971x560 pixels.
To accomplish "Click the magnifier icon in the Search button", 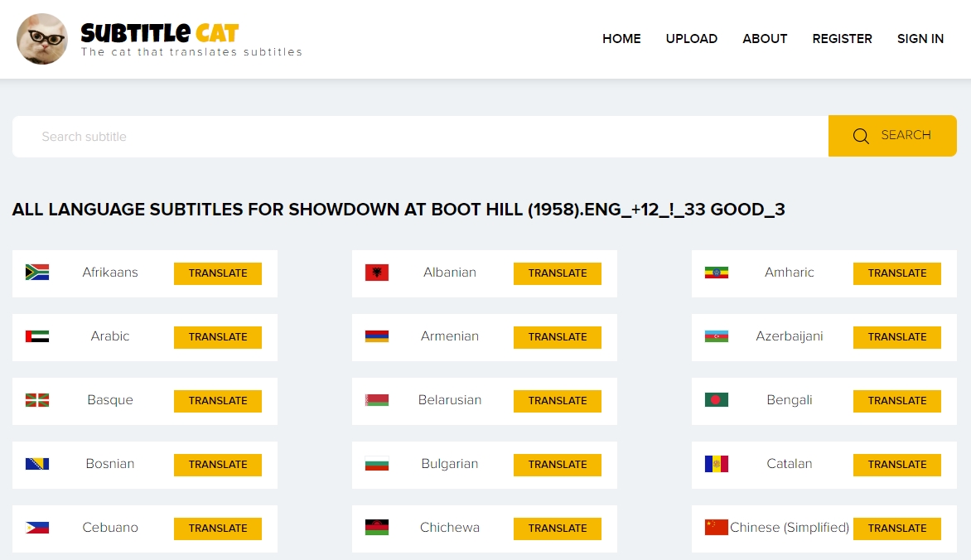I will 861,136.
